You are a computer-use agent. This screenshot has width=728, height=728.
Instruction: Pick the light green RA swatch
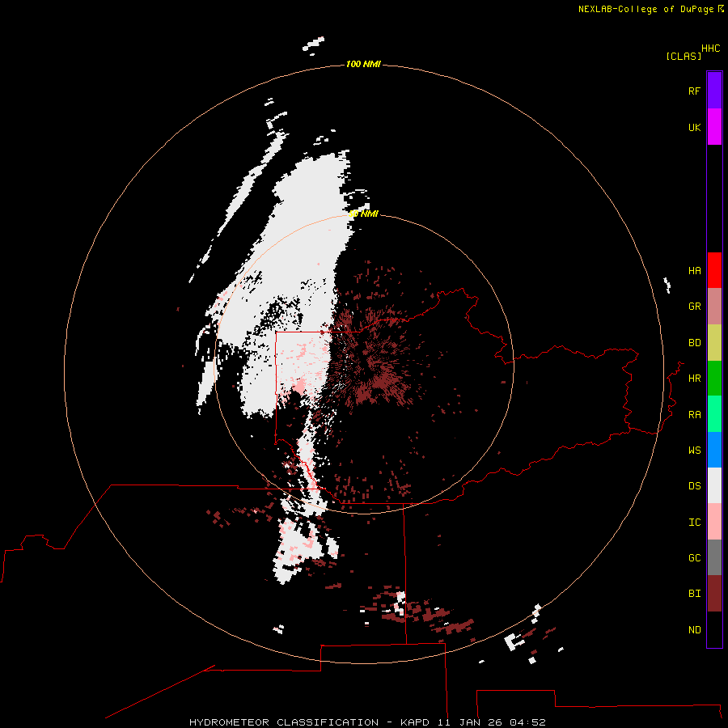point(714,414)
